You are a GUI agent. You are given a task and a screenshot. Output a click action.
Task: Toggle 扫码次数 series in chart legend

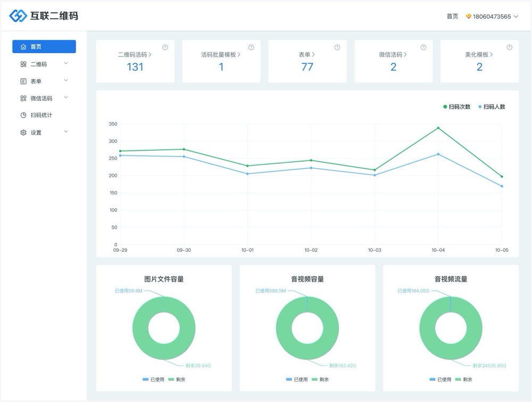(456, 107)
